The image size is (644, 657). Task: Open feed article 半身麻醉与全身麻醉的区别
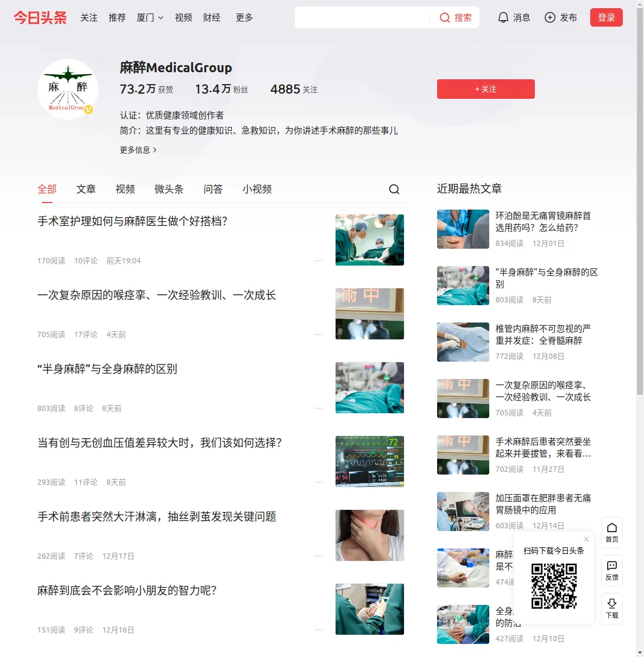point(108,369)
